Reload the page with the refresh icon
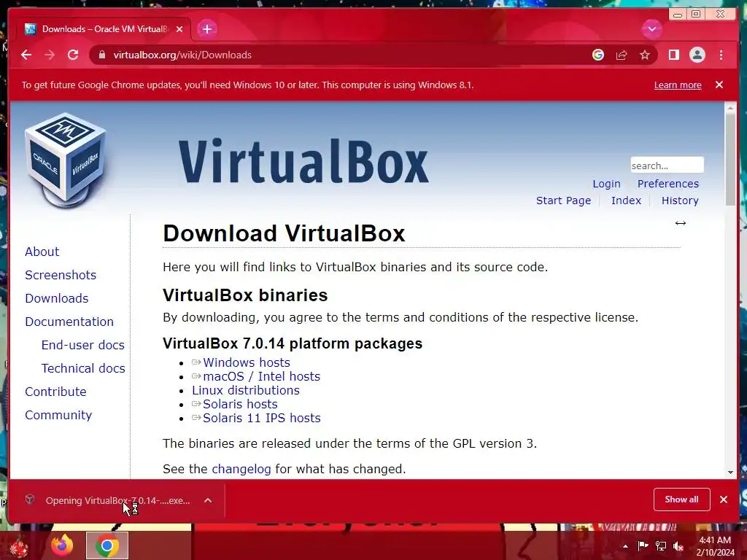The width and height of the screenshot is (747, 560). pos(73,55)
